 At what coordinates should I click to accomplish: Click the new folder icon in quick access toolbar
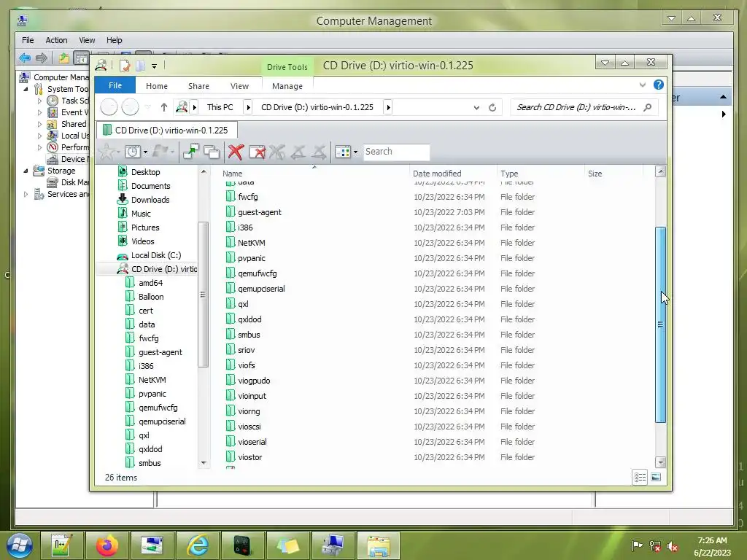(x=141, y=65)
